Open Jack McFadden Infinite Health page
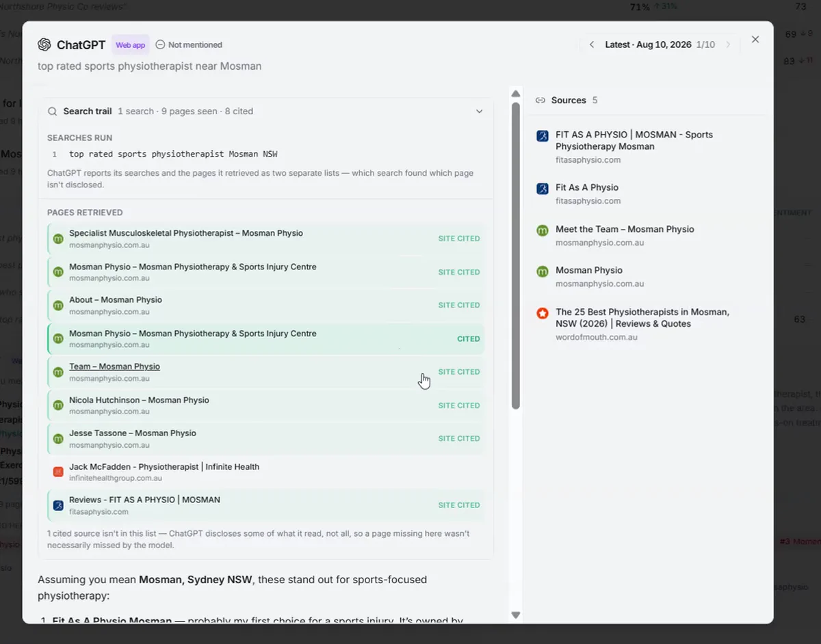 (265, 472)
